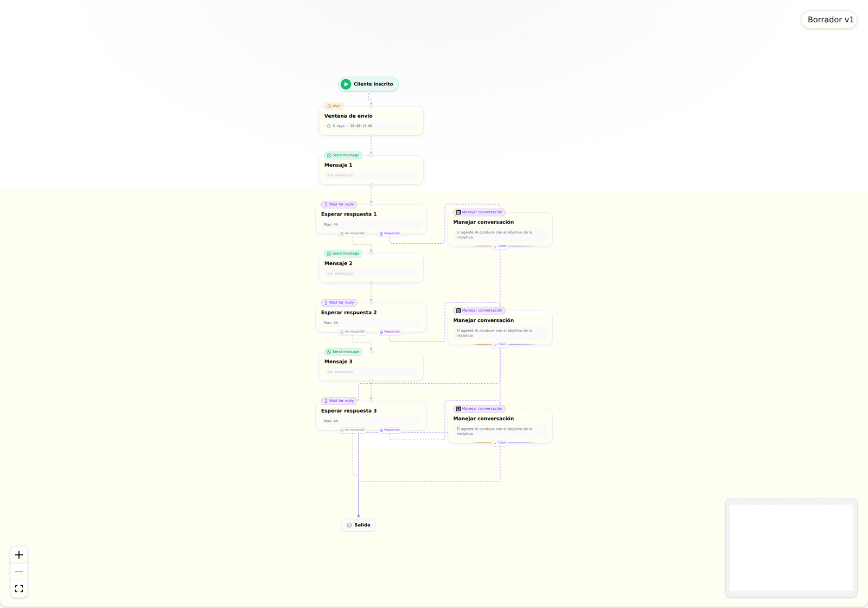Click the orange Wait tag
The height and width of the screenshot is (608, 868).
coord(334,106)
